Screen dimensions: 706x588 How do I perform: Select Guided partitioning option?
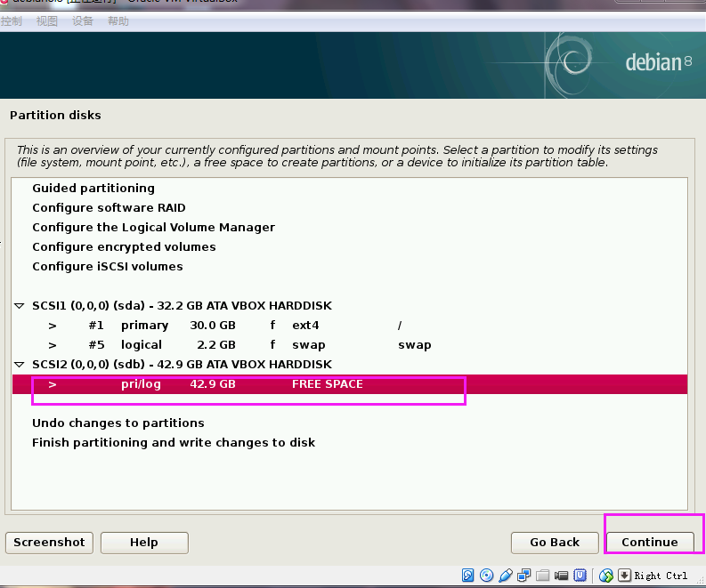pyautogui.click(x=93, y=189)
